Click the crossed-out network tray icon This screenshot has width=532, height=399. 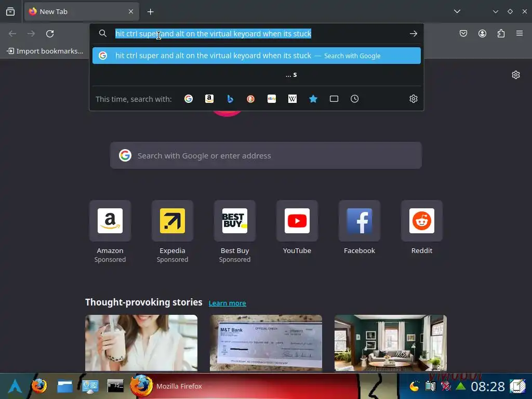(x=445, y=386)
